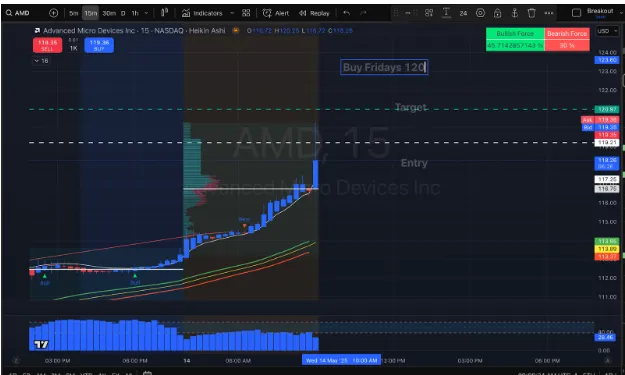625x375 pixels.
Task: Open the Indicators menu
Action: coord(202,13)
